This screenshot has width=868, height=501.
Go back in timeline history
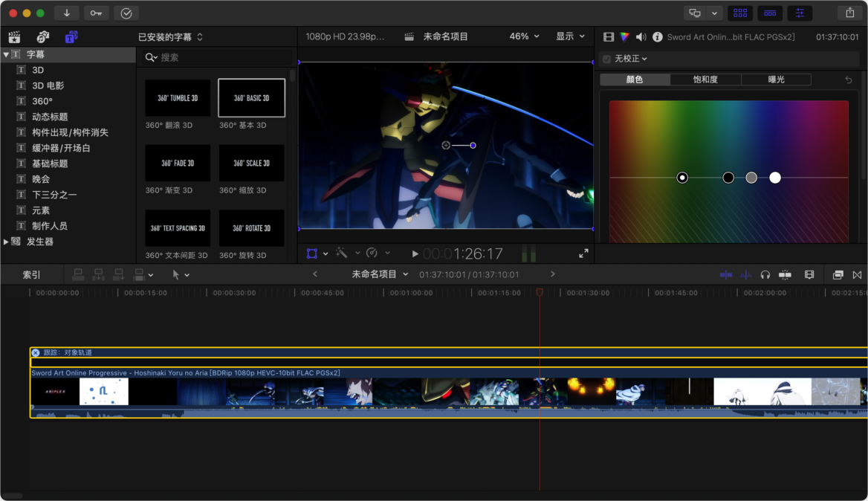point(315,274)
